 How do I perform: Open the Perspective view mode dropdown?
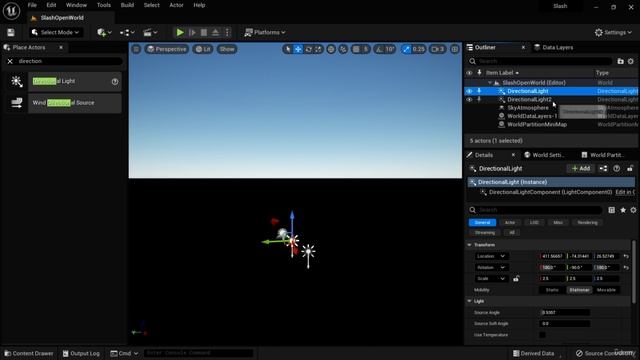click(167, 49)
